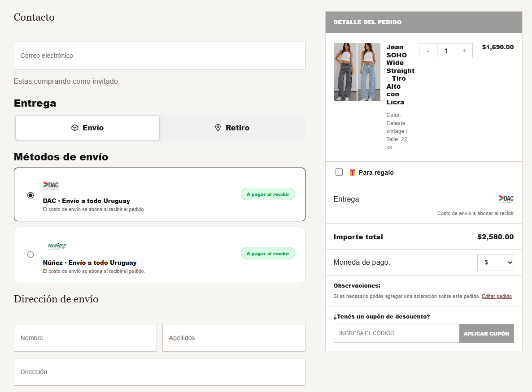Increase jean quantity with plus button
Image resolution: width=532 pixels, height=392 pixels.
[464, 51]
